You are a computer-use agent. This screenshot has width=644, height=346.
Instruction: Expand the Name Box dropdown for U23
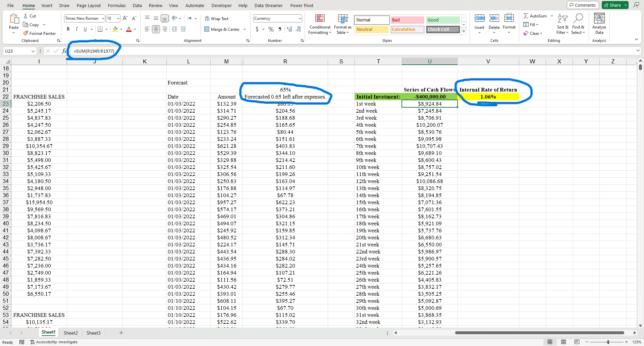pos(33,51)
